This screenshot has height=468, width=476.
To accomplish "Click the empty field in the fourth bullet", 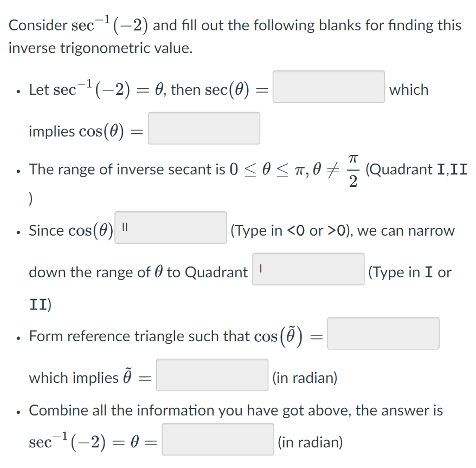I will [x=383, y=334].
